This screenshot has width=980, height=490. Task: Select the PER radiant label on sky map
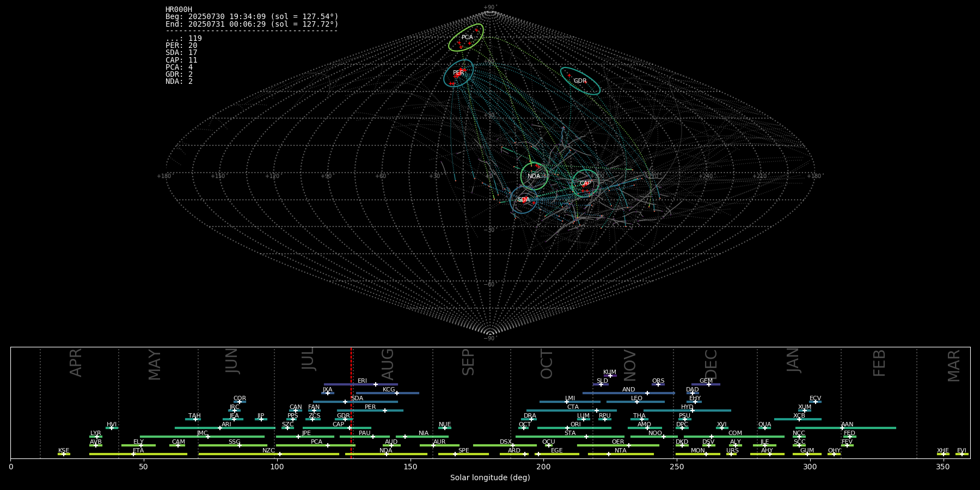click(458, 73)
